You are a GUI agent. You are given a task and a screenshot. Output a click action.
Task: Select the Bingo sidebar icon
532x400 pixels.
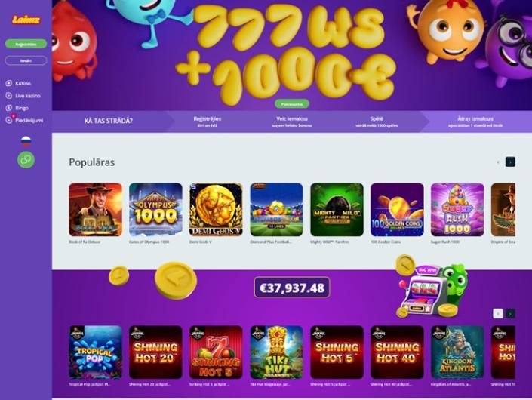[x=9, y=108]
